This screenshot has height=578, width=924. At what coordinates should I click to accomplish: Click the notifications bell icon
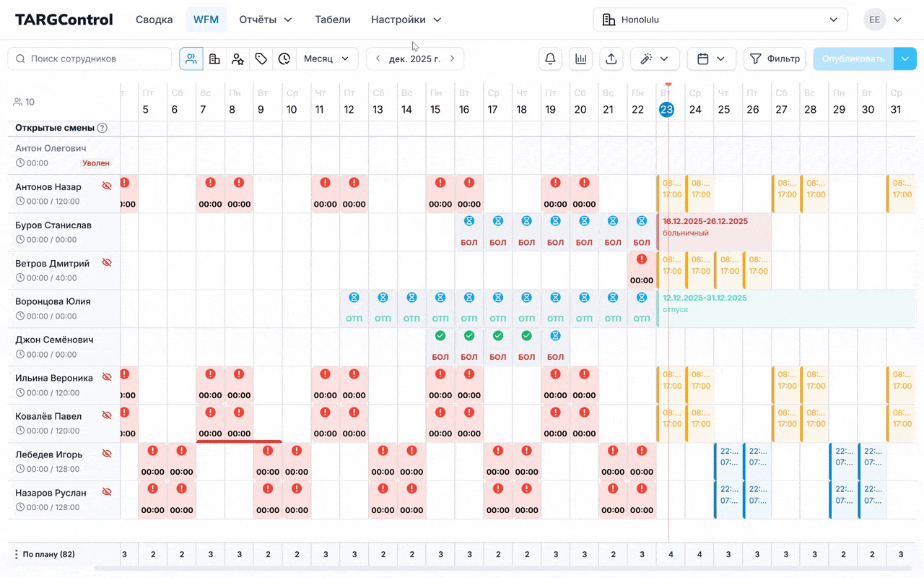(x=550, y=59)
